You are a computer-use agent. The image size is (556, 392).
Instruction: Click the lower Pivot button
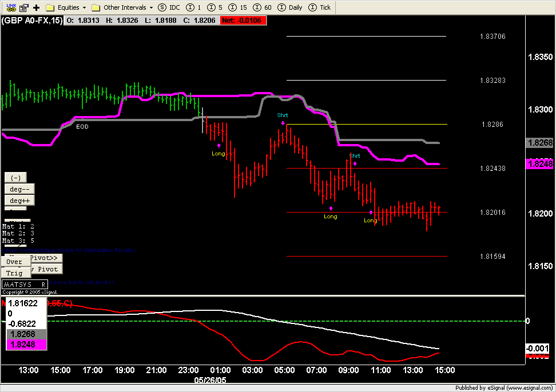(x=47, y=269)
